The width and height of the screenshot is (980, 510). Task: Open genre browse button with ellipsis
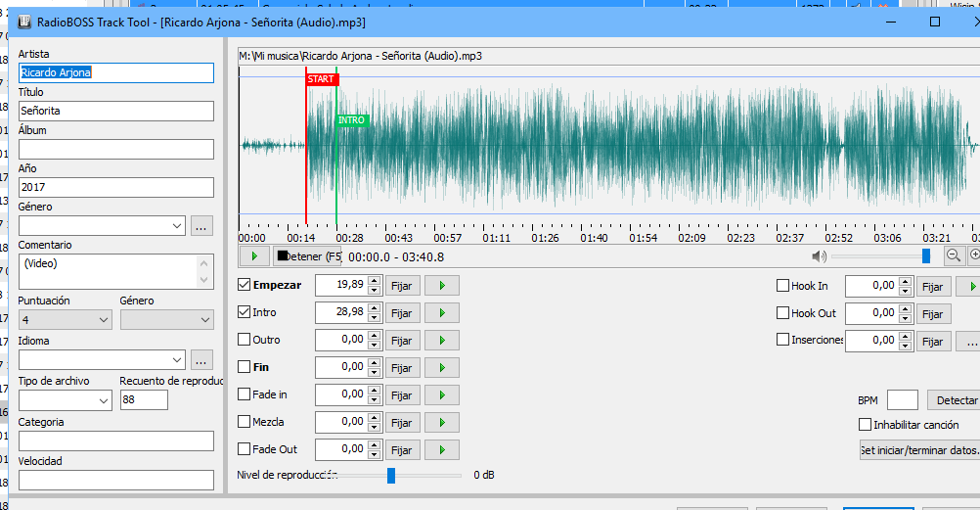(x=201, y=226)
